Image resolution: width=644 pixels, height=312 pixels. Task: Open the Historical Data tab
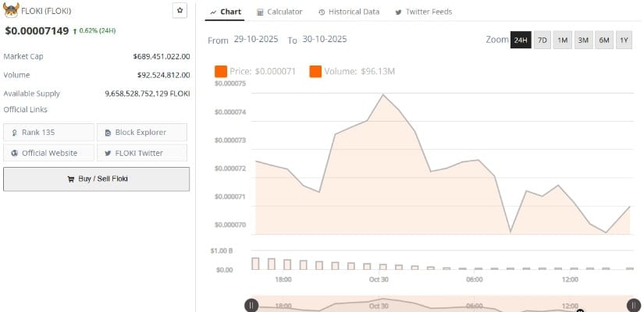click(349, 12)
